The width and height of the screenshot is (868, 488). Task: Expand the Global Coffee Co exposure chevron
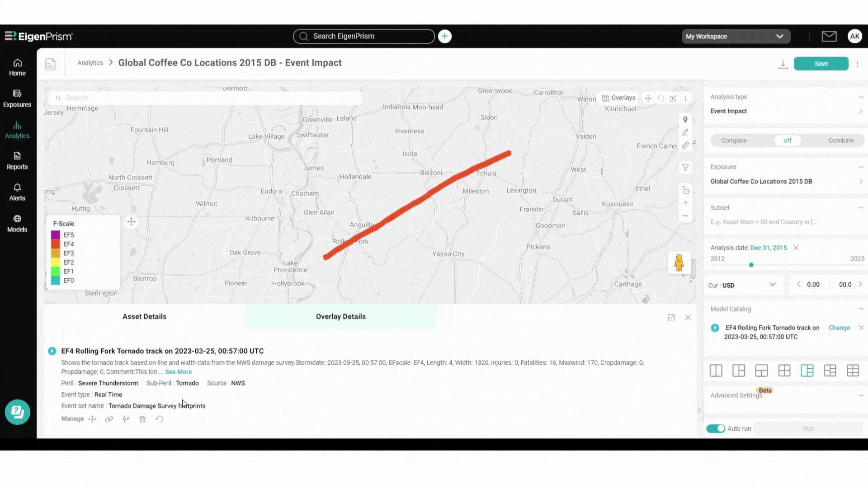pos(861,182)
